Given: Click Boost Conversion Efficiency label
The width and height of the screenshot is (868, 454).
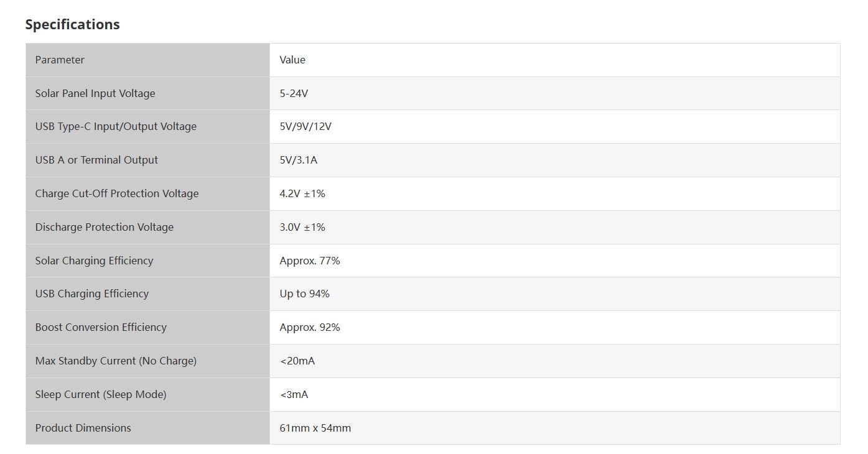Looking at the screenshot, I should (x=101, y=327).
